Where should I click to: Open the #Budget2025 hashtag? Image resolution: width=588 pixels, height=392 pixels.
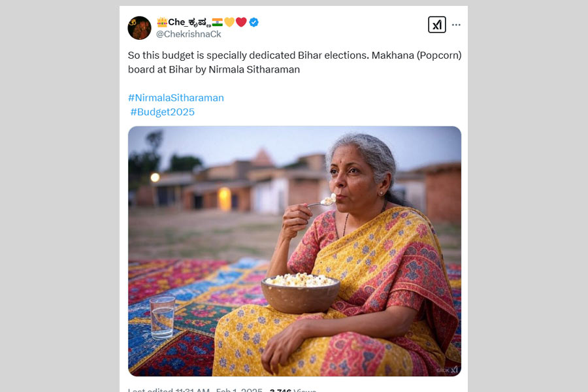162,112
